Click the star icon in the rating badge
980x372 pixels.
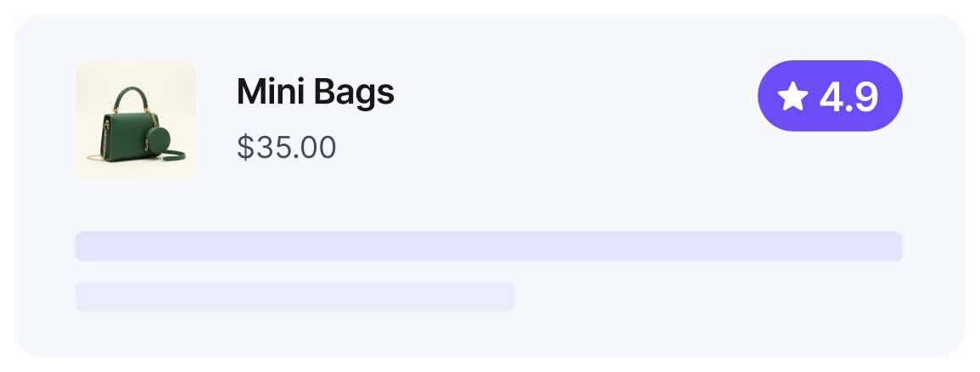[792, 97]
